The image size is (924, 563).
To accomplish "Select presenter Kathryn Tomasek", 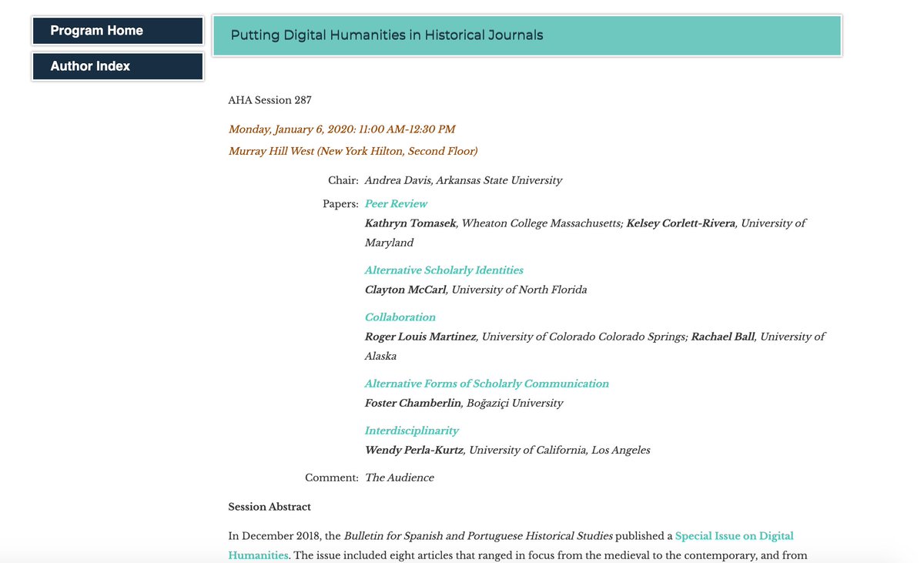I will pos(409,223).
